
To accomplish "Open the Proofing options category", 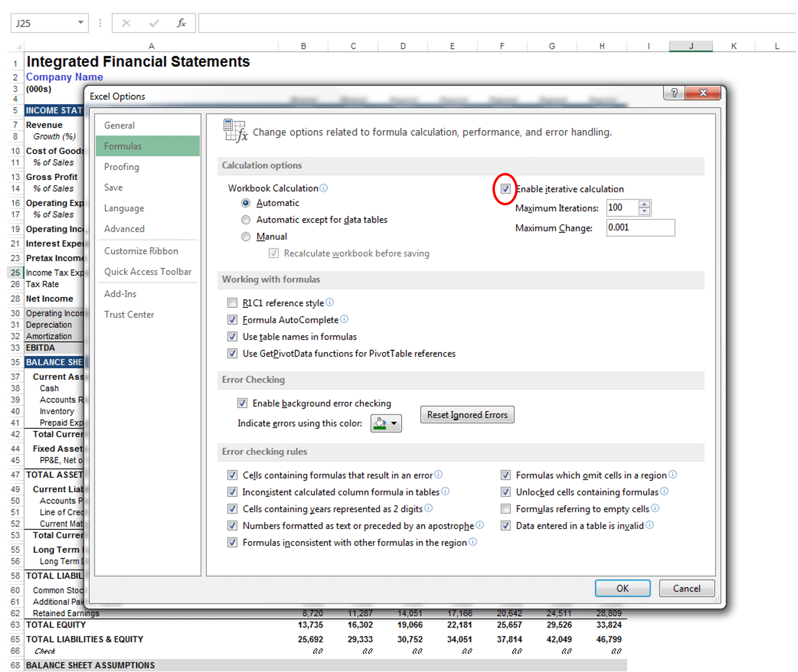I will [x=148, y=167].
